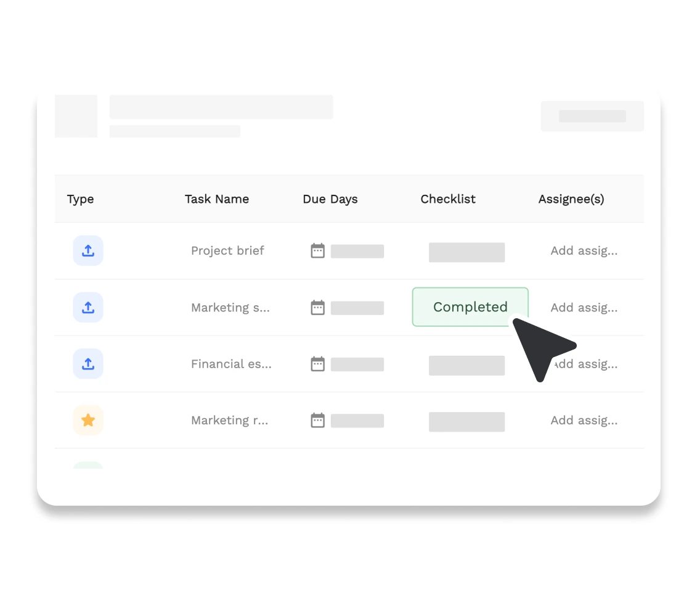Click the Completed checklist badge
Screen dimensions: 700x592
470,307
